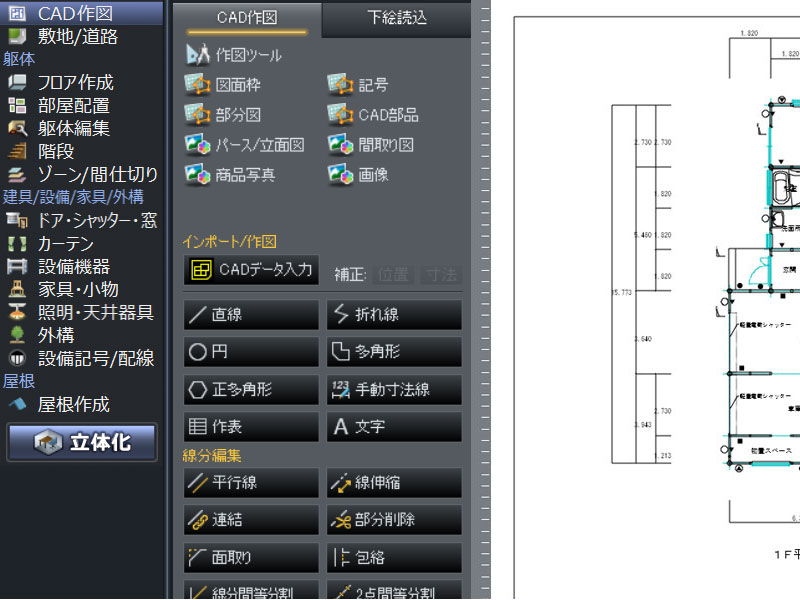Choose the 多角形 polygon tool
The width and height of the screenshot is (800, 600).
(394, 352)
